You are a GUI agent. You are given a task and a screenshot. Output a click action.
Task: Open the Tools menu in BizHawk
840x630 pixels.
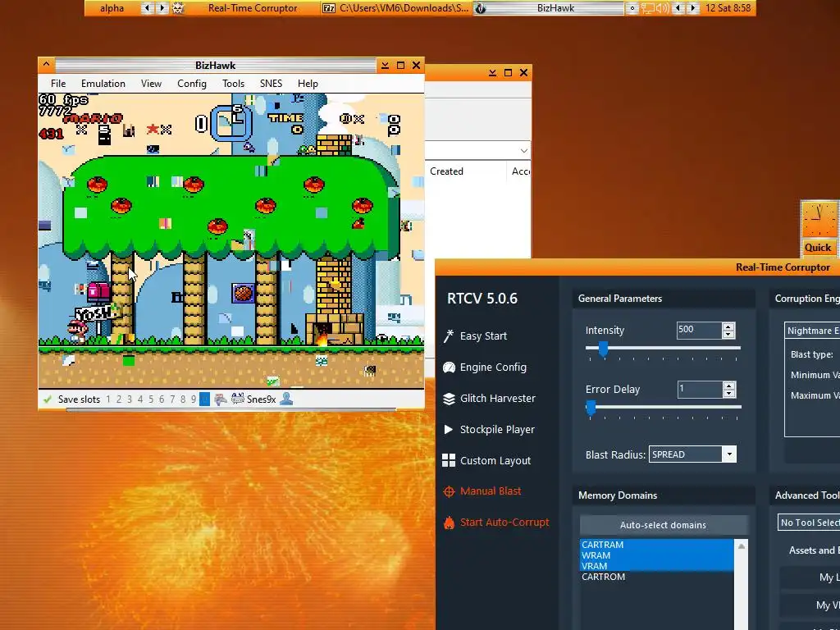[233, 84]
